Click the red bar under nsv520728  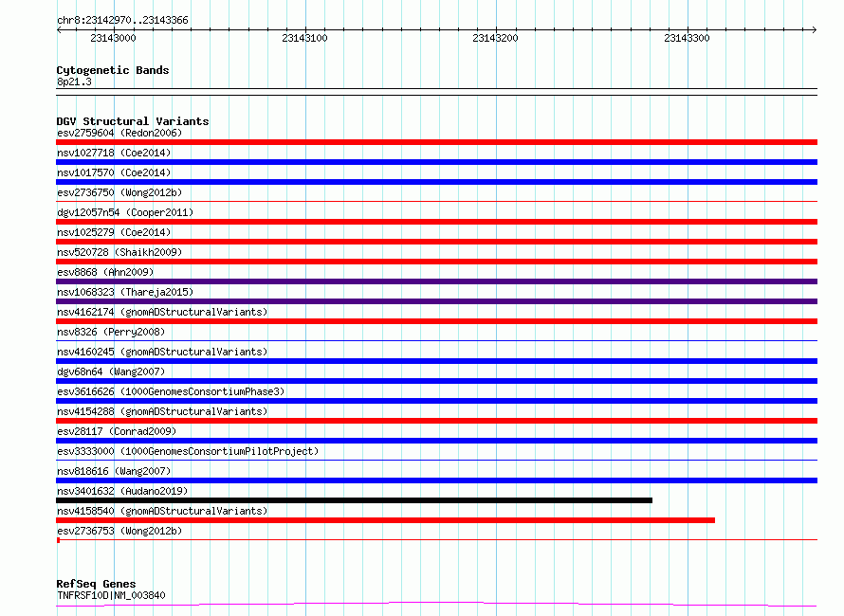[436, 262]
